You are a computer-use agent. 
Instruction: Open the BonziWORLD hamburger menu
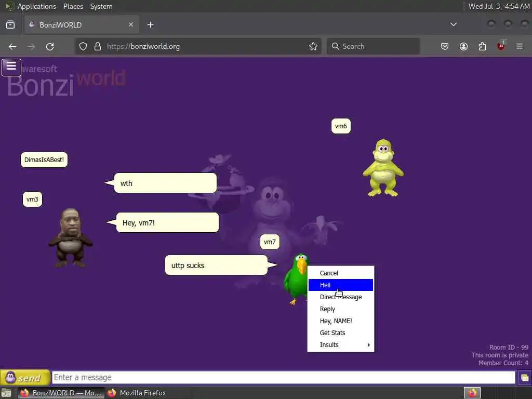pyautogui.click(x=11, y=67)
